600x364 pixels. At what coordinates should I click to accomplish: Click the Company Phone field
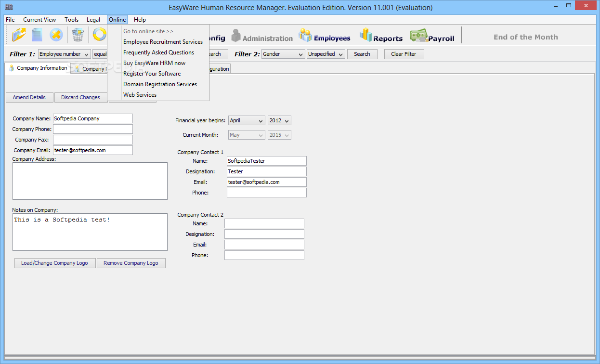[92, 129]
